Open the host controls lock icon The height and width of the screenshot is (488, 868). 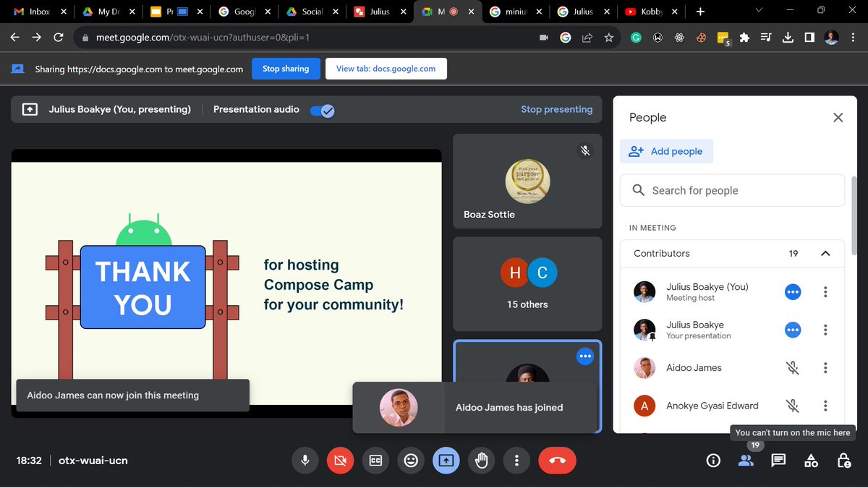(x=843, y=461)
